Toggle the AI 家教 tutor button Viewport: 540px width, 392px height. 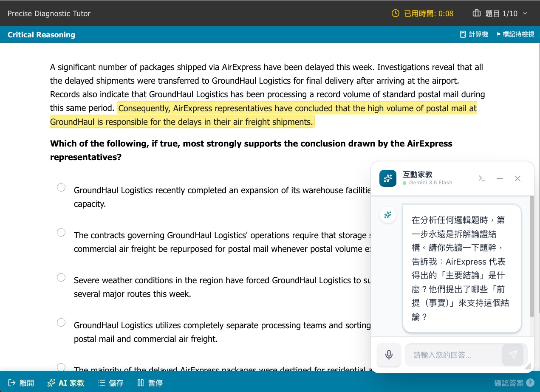click(66, 383)
